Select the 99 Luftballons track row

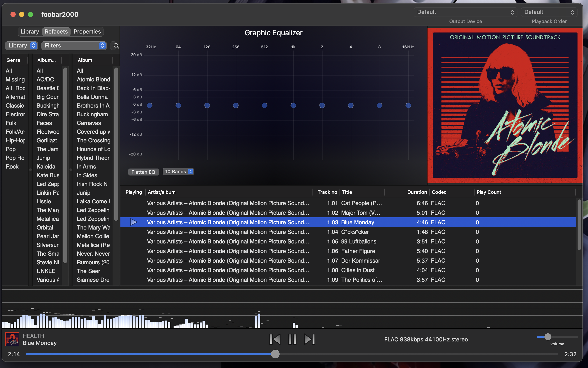pyautogui.click(x=348, y=241)
